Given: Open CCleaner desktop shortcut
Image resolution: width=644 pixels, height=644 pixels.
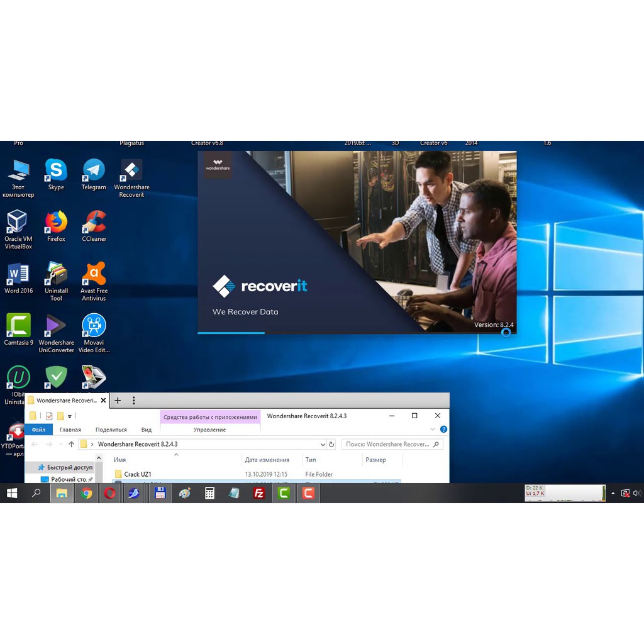Looking at the screenshot, I should tap(94, 226).
